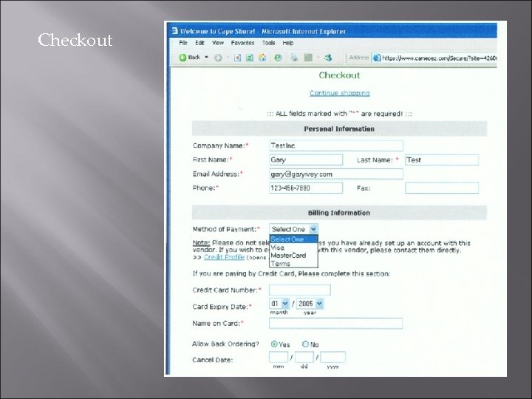Follow the Continue shopping link
The width and height of the screenshot is (532, 399).
pyautogui.click(x=340, y=93)
